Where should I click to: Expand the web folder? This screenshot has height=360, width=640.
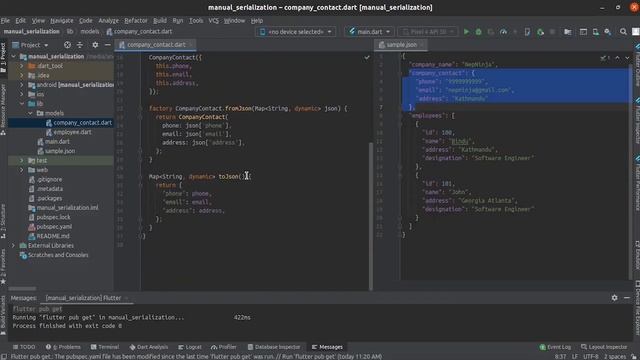click(x=22, y=170)
